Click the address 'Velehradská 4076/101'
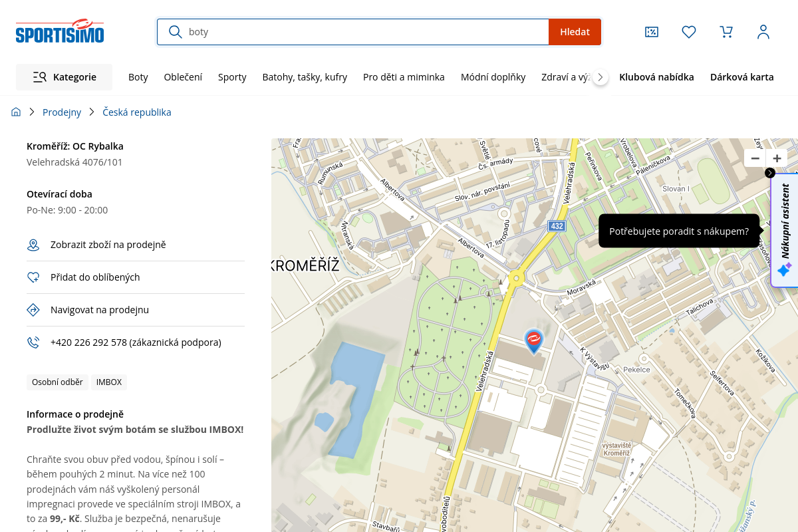Image resolution: width=798 pixels, height=532 pixels. coord(74,162)
